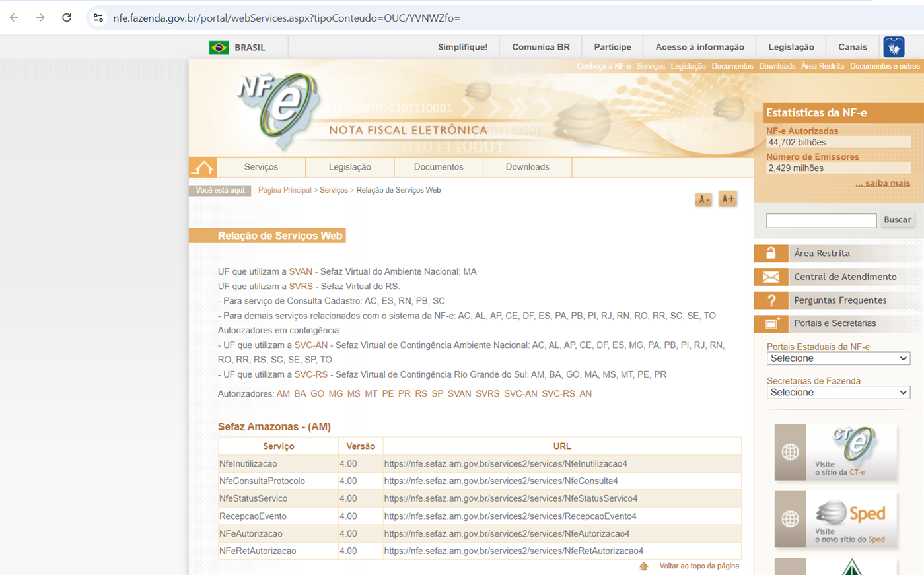Open Legislação in the government bar
Image resolution: width=924 pixels, height=575 pixels.
tap(791, 48)
